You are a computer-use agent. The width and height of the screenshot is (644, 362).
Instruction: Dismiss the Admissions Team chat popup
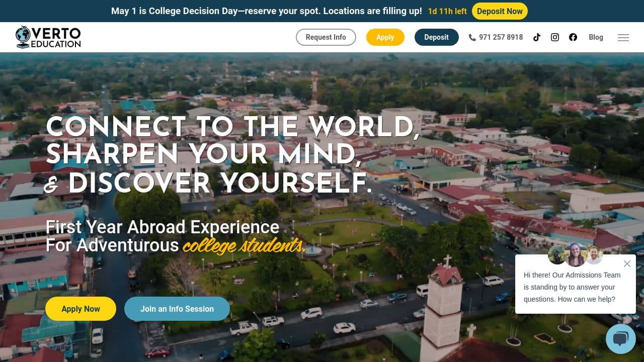(x=627, y=263)
